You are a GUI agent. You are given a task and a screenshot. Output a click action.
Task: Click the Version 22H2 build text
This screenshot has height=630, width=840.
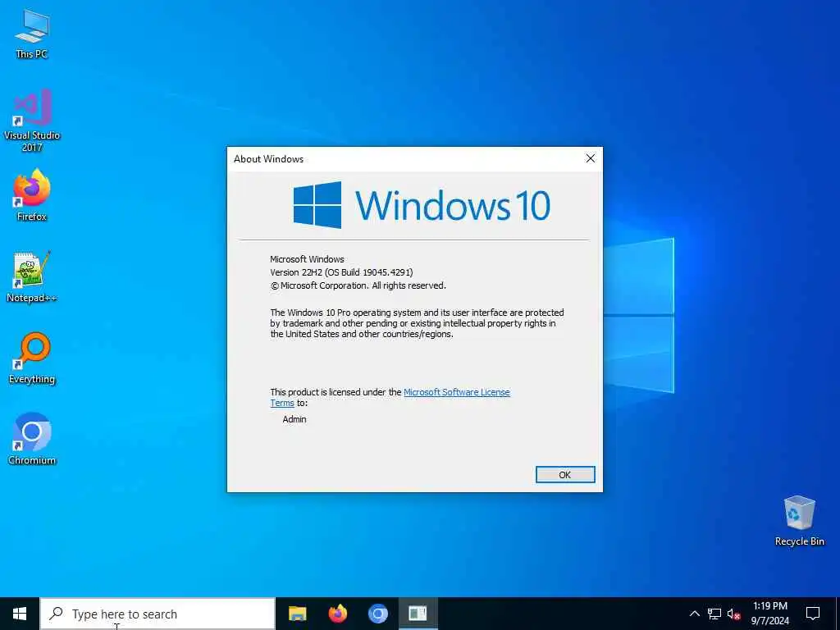(x=341, y=272)
